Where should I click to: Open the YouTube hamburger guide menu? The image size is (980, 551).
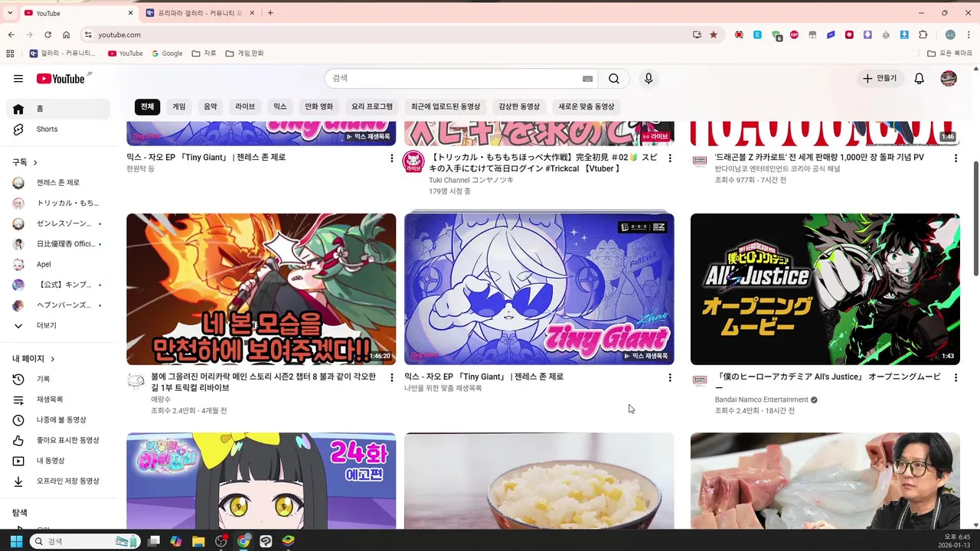point(18,78)
